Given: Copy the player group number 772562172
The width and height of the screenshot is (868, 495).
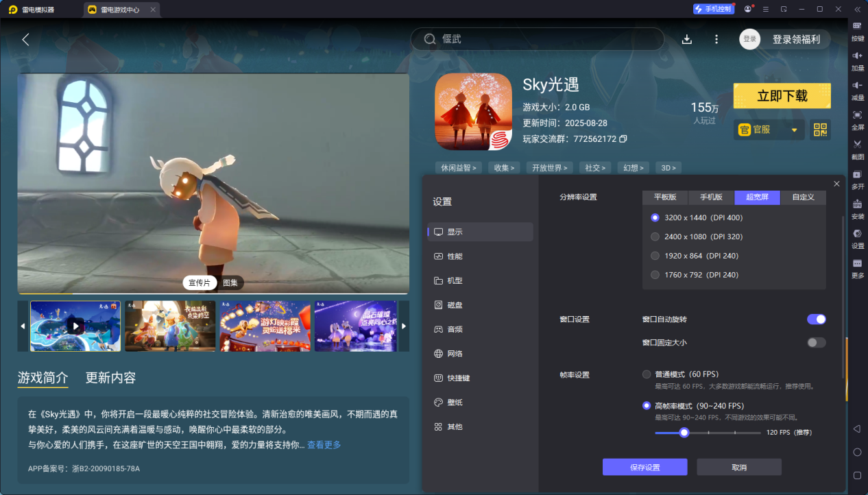Looking at the screenshot, I should [x=623, y=139].
